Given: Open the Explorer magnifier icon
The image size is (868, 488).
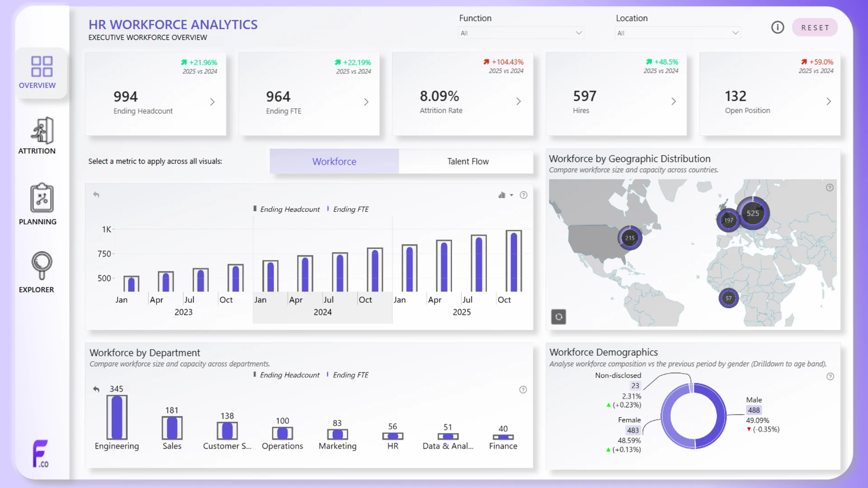Looking at the screenshot, I should click(42, 266).
